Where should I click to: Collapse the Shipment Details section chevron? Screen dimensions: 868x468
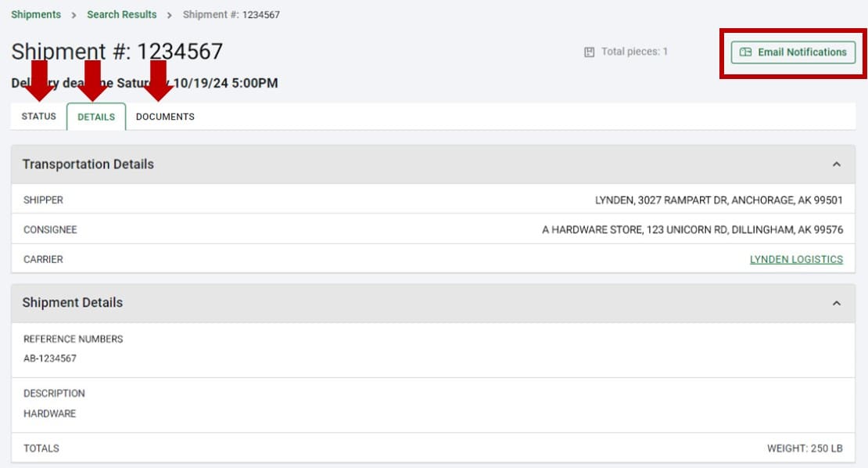click(836, 303)
